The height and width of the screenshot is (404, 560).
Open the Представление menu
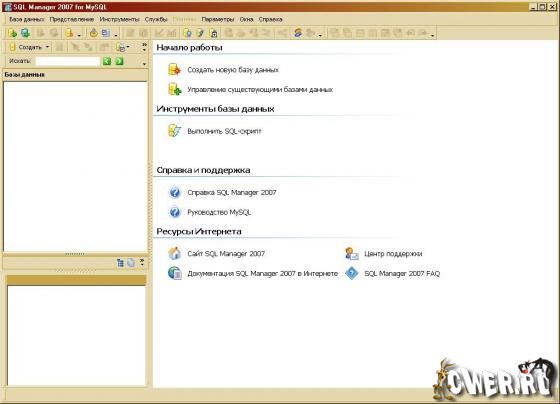click(72, 19)
